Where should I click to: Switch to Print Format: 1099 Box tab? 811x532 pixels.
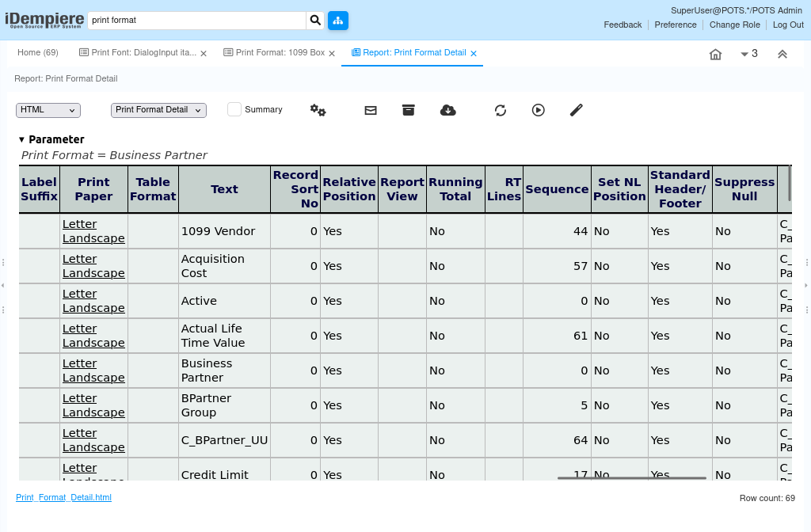(275, 52)
